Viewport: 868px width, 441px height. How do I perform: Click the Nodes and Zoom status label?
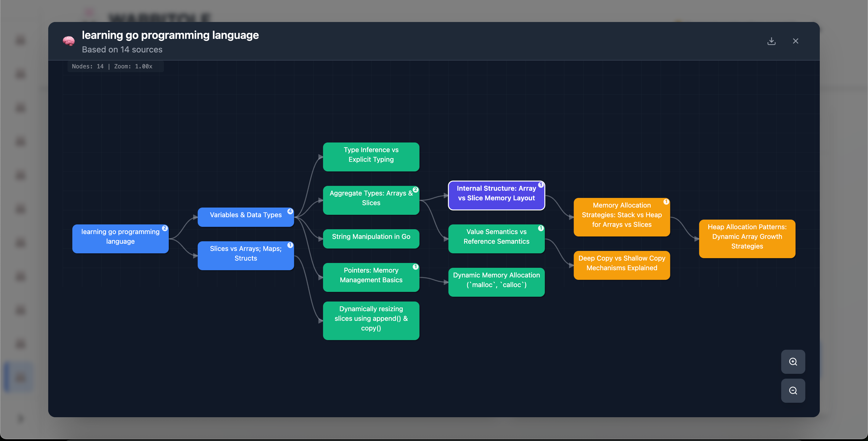point(112,66)
